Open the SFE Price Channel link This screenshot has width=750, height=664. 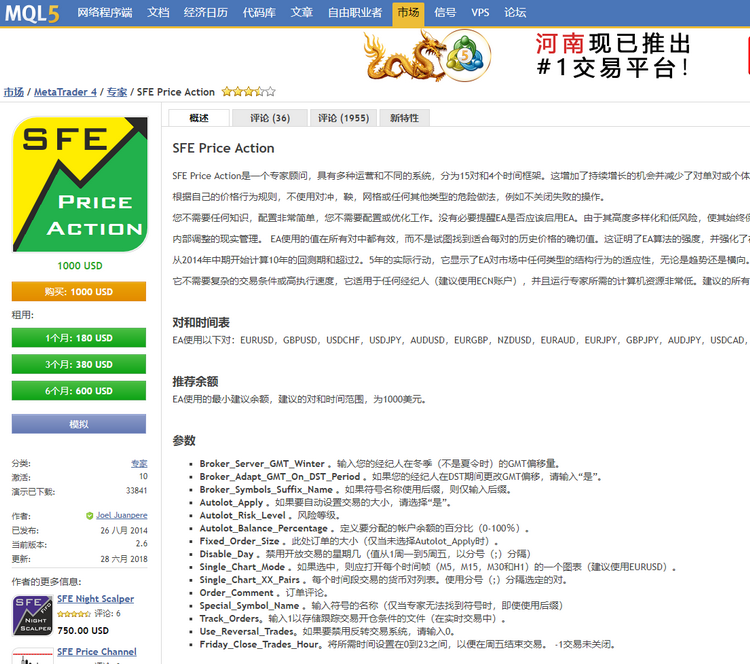pyautogui.click(x=97, y=652)
